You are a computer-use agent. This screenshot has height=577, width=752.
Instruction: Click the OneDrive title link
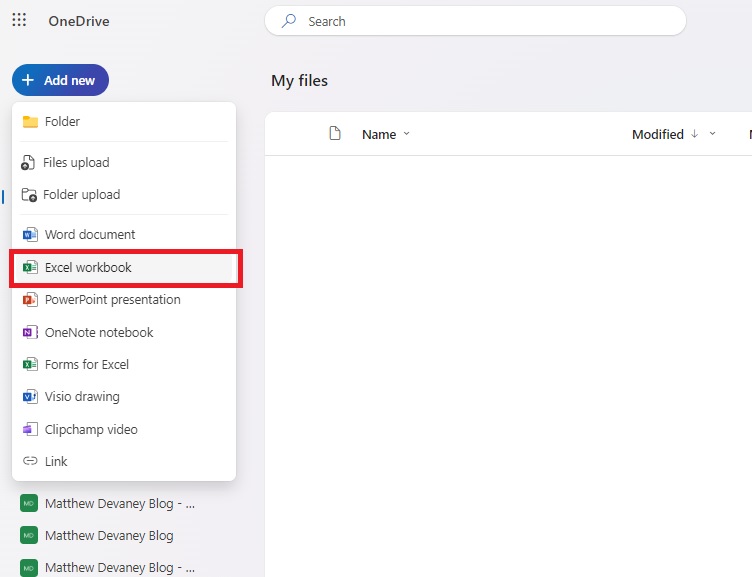pyautogui.click(x=79, y=21)
